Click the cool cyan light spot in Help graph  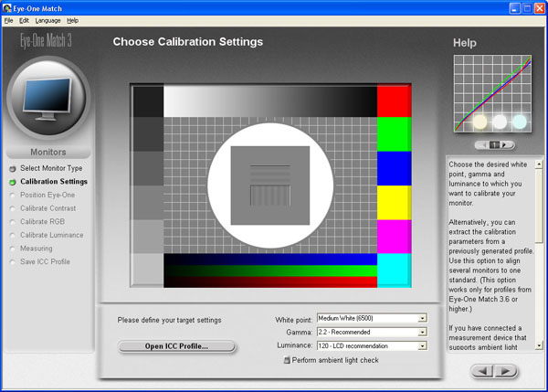pos(520,122)
